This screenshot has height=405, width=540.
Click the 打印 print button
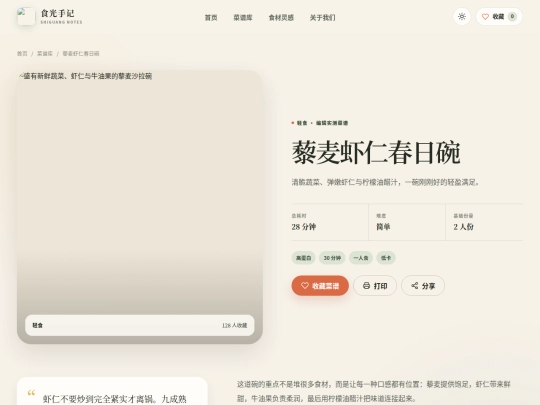(375, 285)
